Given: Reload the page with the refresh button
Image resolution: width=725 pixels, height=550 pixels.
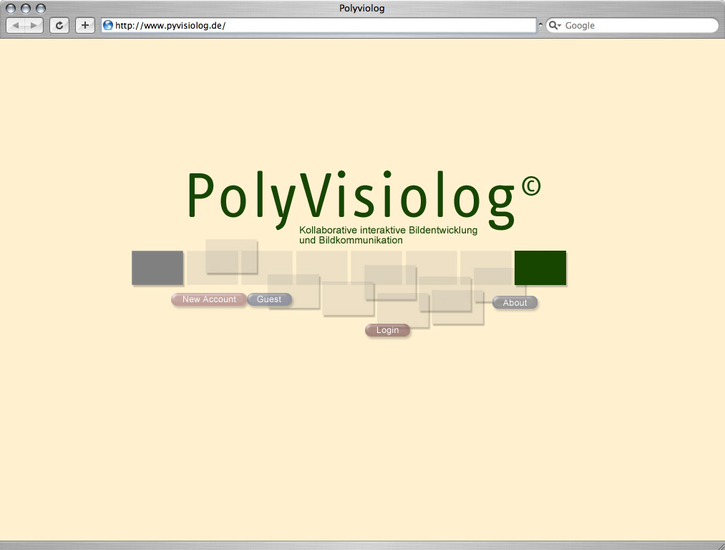Looking at the screenshot, I should 59,25.
